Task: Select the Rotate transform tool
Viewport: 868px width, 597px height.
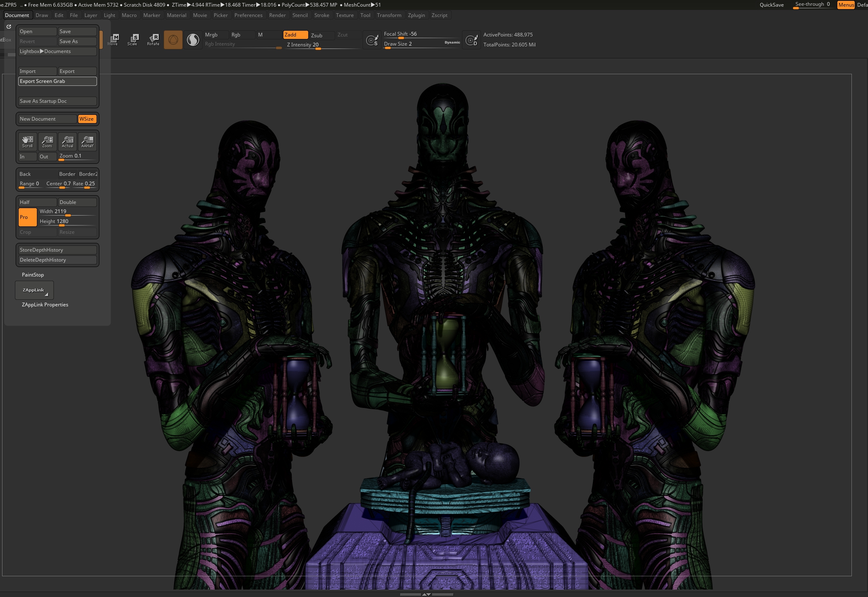Action: pyautogui.click(x=153, y=40)
